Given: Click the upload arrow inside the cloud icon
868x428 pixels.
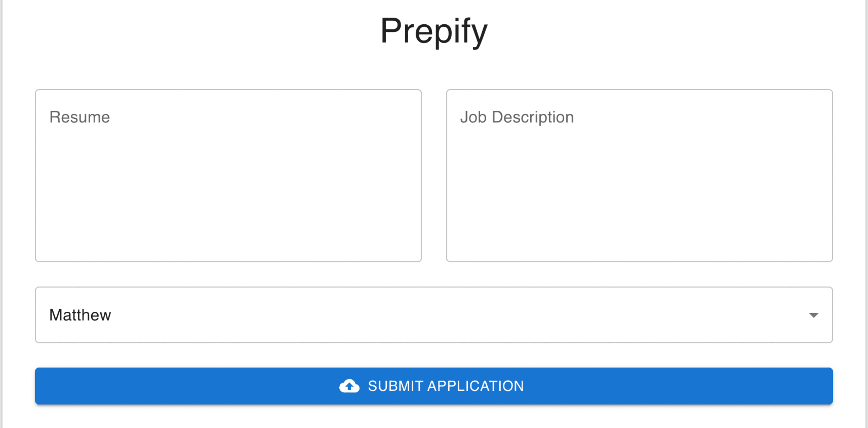Looking at the screenshot, I should click(349, 387).
